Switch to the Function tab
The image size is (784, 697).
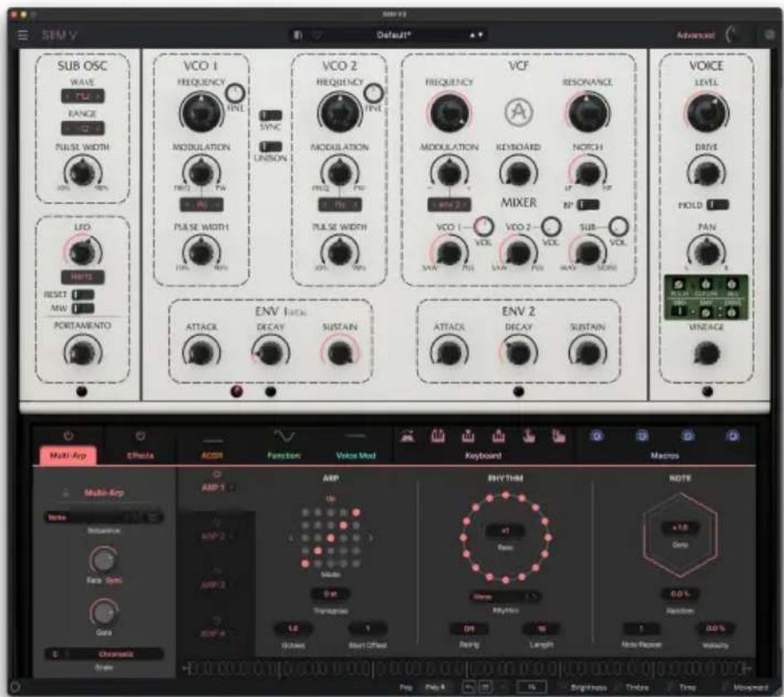pos(284,456)
